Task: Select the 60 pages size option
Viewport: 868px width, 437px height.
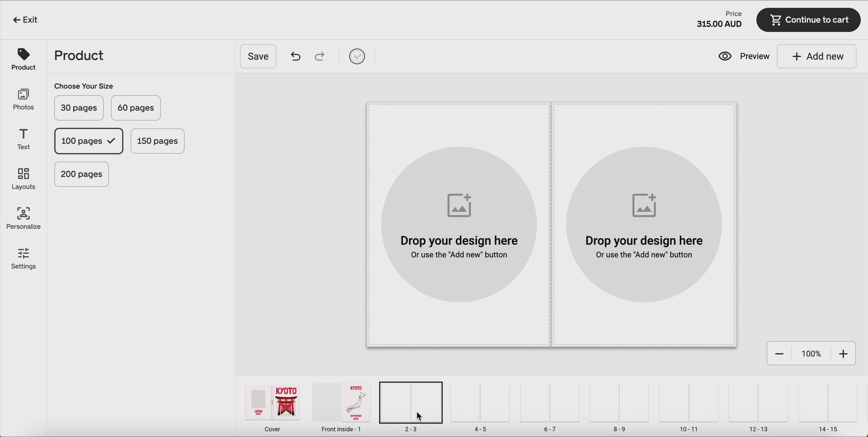Action: [x=136, y=108]
